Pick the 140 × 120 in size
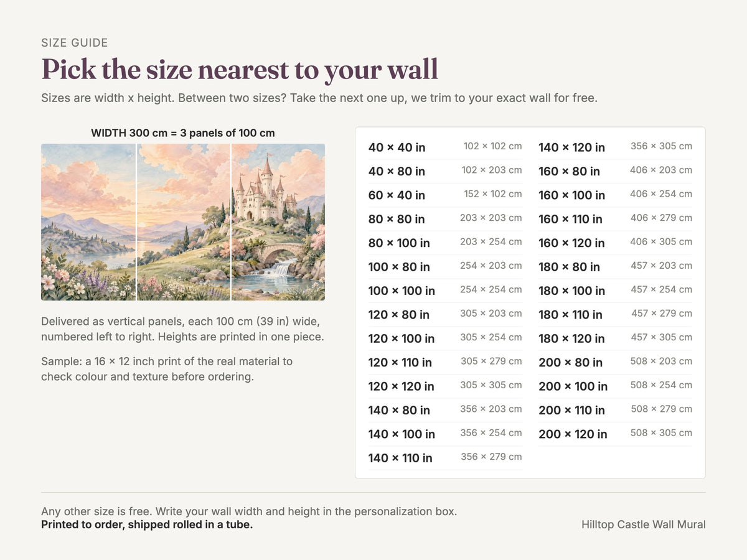Viewport: 747px width, 560px height. click(615, 147)
